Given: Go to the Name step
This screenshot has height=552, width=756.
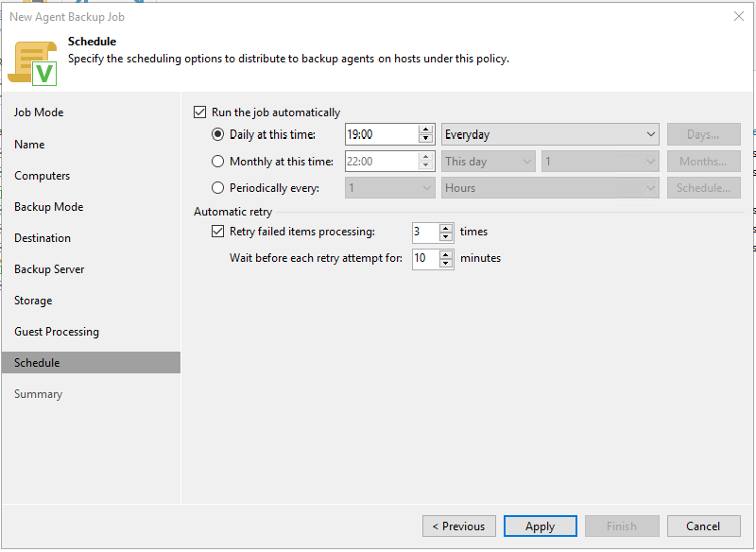Looking at the screenshot, I should tap(29, 145).
